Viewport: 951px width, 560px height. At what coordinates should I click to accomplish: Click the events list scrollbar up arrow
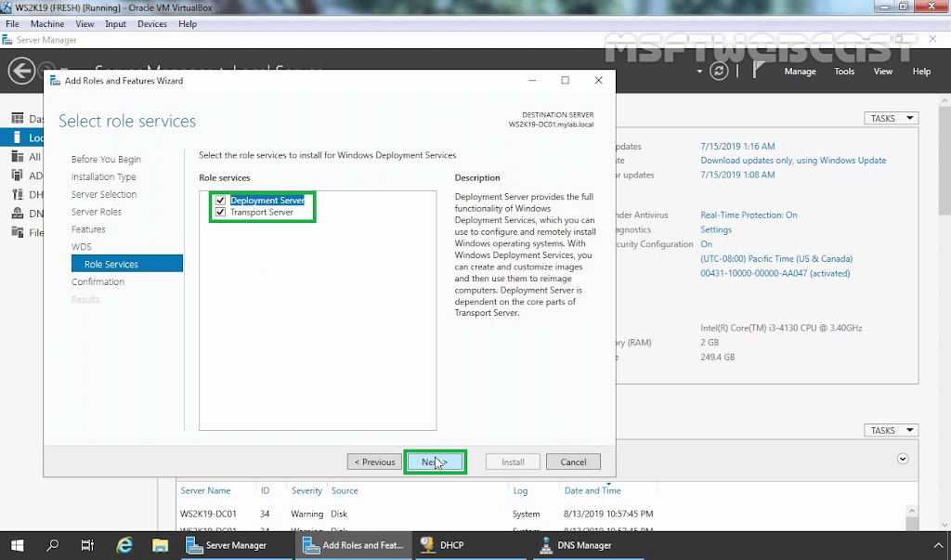[x=912, y=511]
